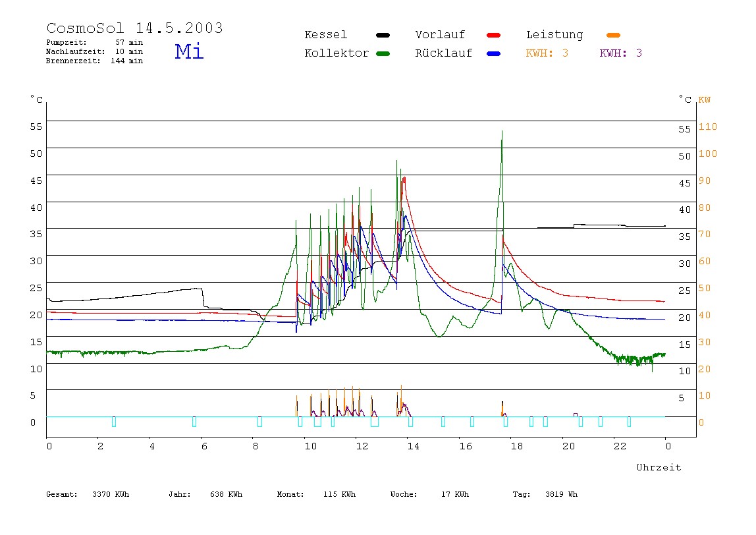This screenshot has height=535, width=756.
Task: Click the 'Vorlauf' legend label
Action: pyautogui.click(x=440, y=35)
